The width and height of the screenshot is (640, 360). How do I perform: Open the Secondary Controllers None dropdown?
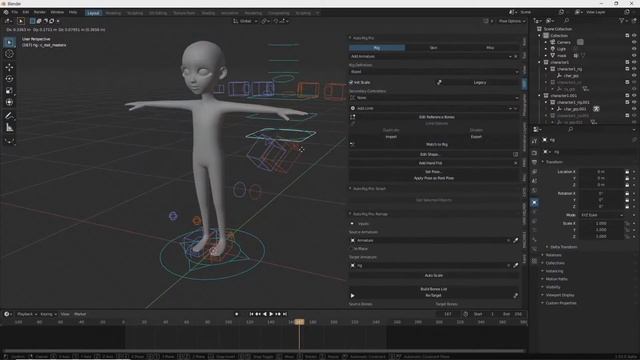tap(434, 98)
